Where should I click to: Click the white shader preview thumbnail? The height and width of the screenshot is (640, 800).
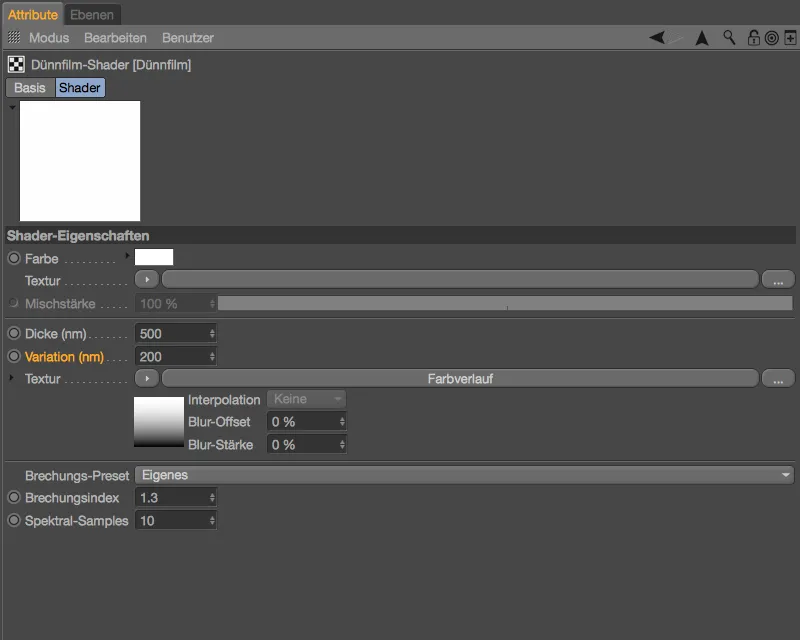(x=80, y=161)
